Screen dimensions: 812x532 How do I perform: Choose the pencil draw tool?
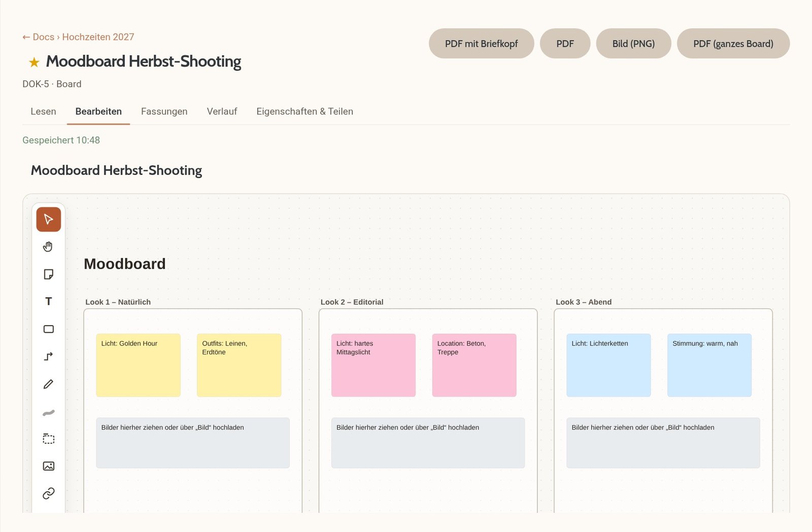pos(49,384)
